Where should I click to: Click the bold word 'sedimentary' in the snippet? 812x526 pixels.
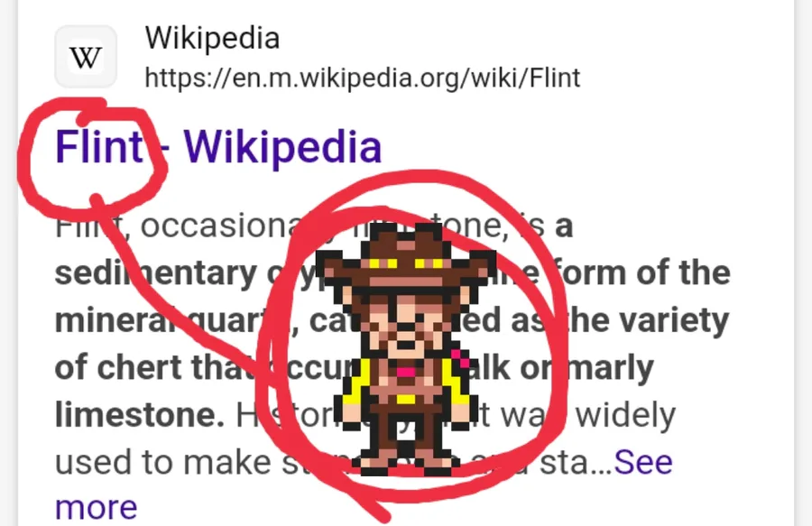156,272
